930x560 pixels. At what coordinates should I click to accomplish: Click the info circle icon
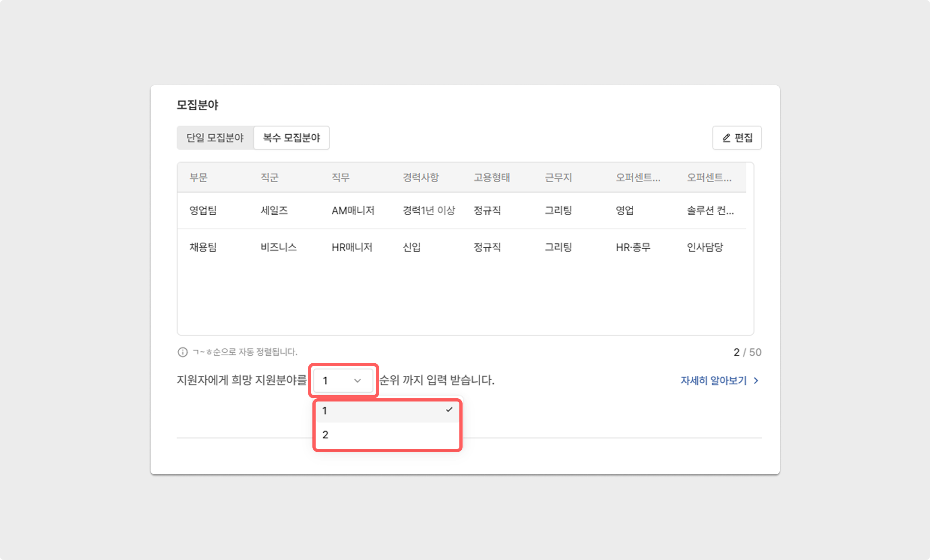pos(182,352)
